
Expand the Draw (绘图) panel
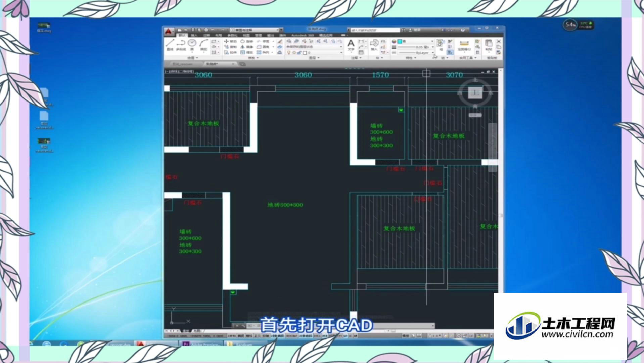click(192, 58)
